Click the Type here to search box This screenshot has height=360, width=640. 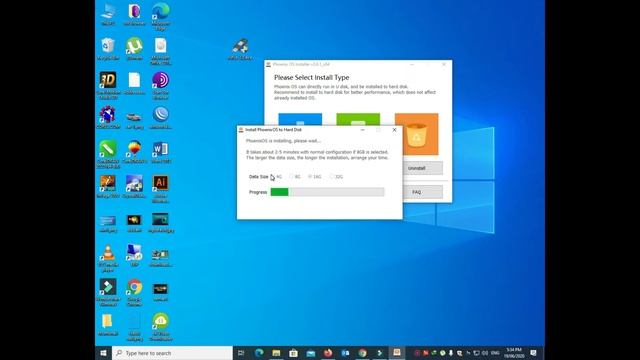[x=172, y=353]
